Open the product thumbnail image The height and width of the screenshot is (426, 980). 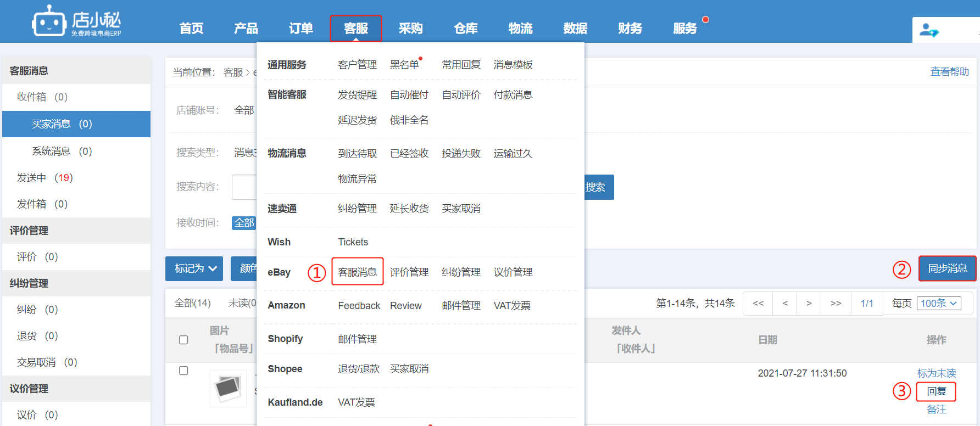coord(228,388)
